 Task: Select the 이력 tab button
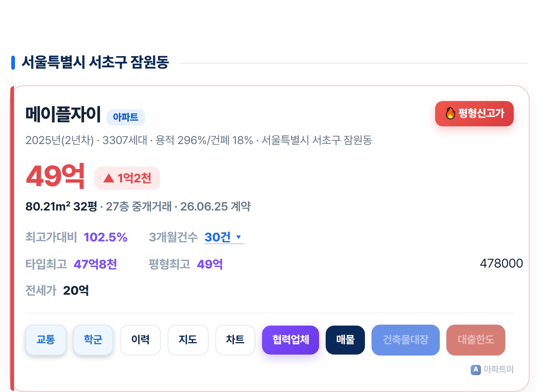tap(140, 340)
